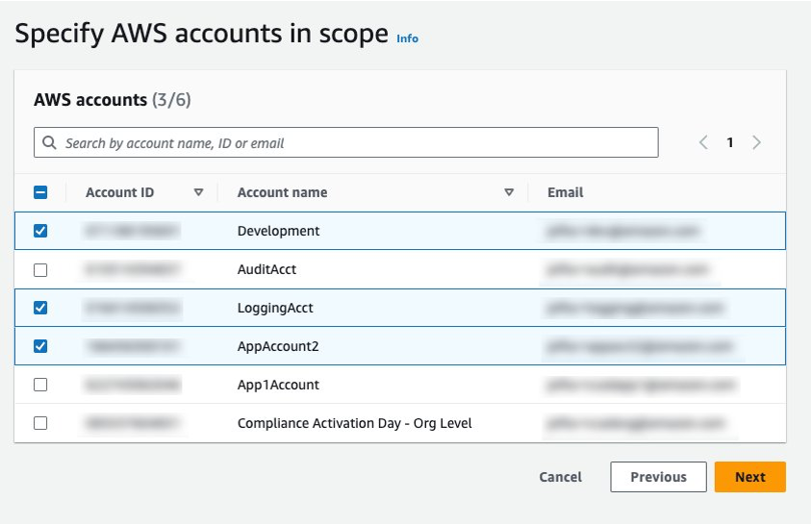Uncheck the LoggingAcct account checkbox
812x525 pixels.
(x=40, y=308)
